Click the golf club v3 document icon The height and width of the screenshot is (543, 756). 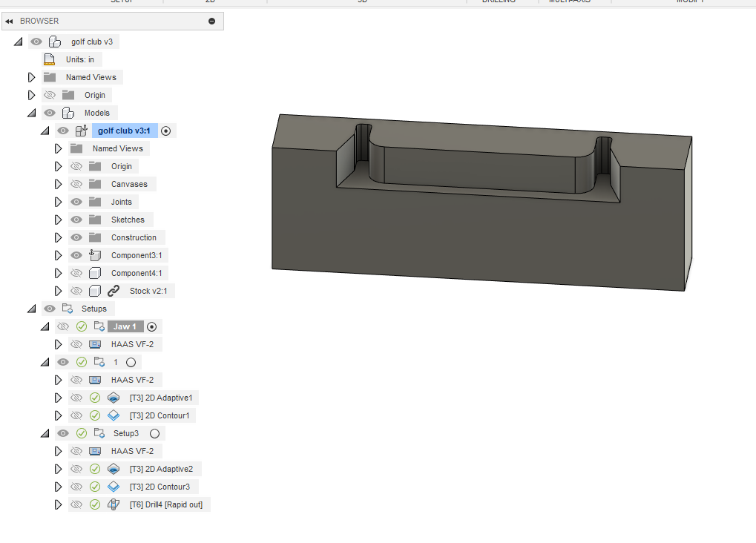tap(55, 42)
